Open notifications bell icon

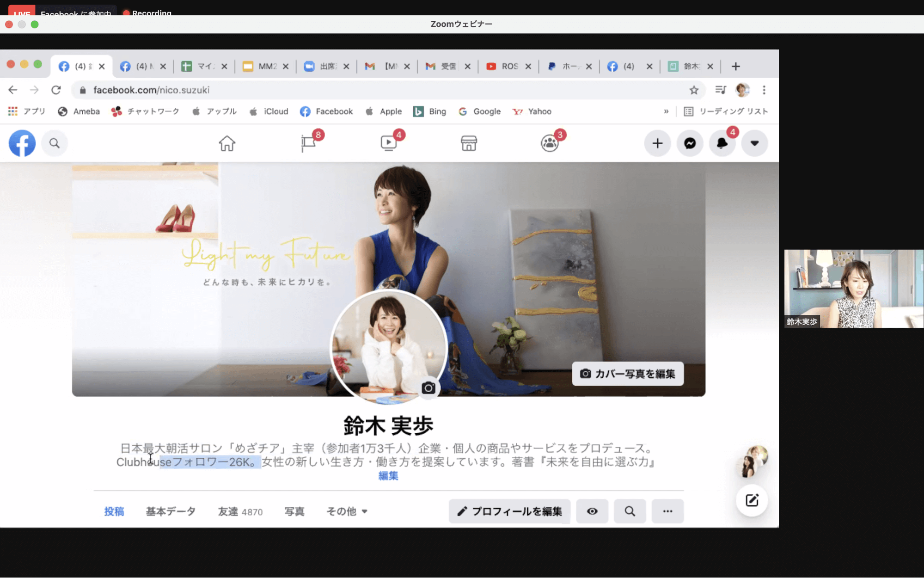coord(722,143)
